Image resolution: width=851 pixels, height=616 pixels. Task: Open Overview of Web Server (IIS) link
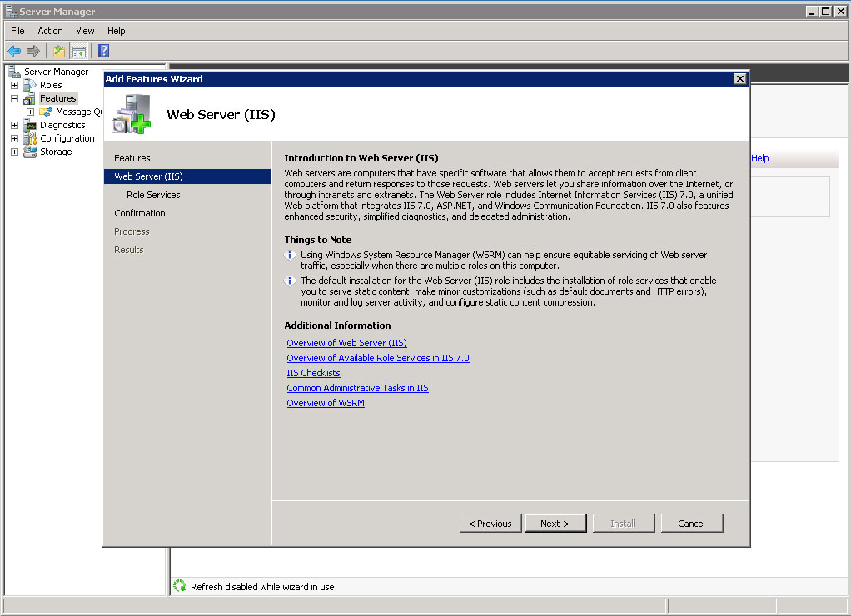pyautogui.click(x=346, y=343)
